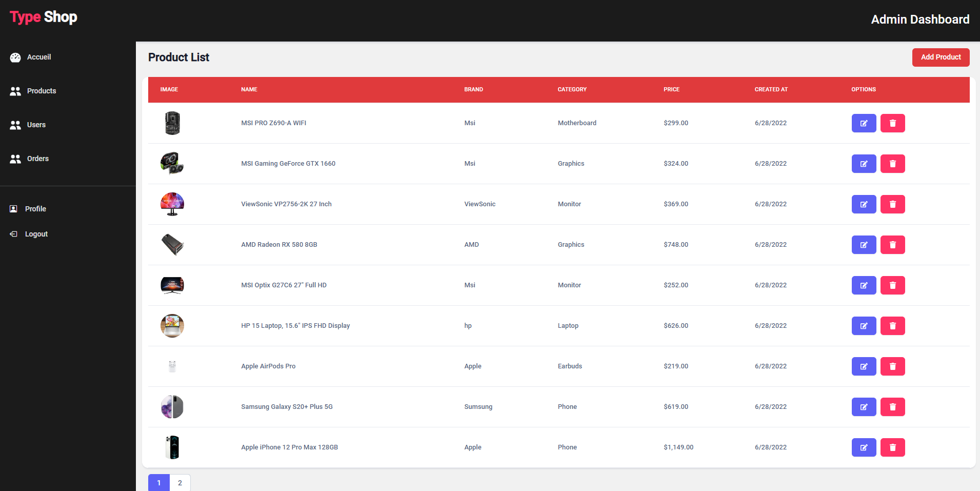This screenshot has height=491, width=980.
Task: Click the price $1,149.00
Action: pyautogui.click(x=678, y=447)
